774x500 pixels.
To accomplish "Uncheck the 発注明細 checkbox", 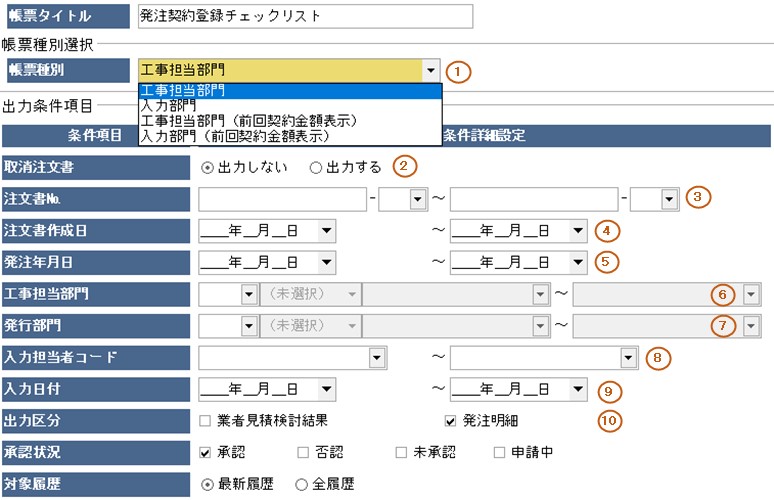I will (x=450, y=421).
